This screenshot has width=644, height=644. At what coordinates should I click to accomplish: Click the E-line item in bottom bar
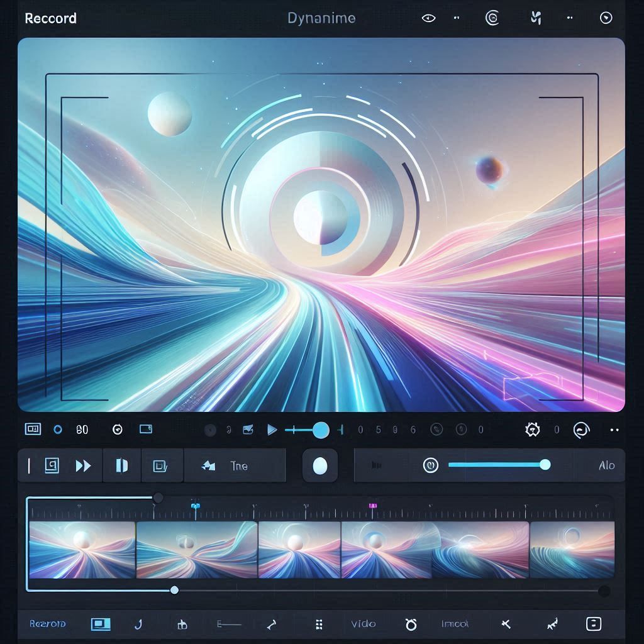pyautogui.click(x=229, y=625)
